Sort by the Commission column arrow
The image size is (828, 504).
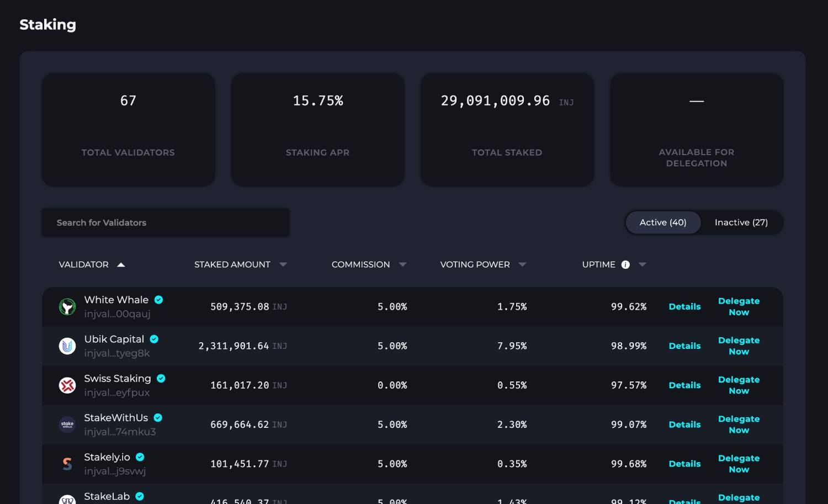click(x=402, y=264)
